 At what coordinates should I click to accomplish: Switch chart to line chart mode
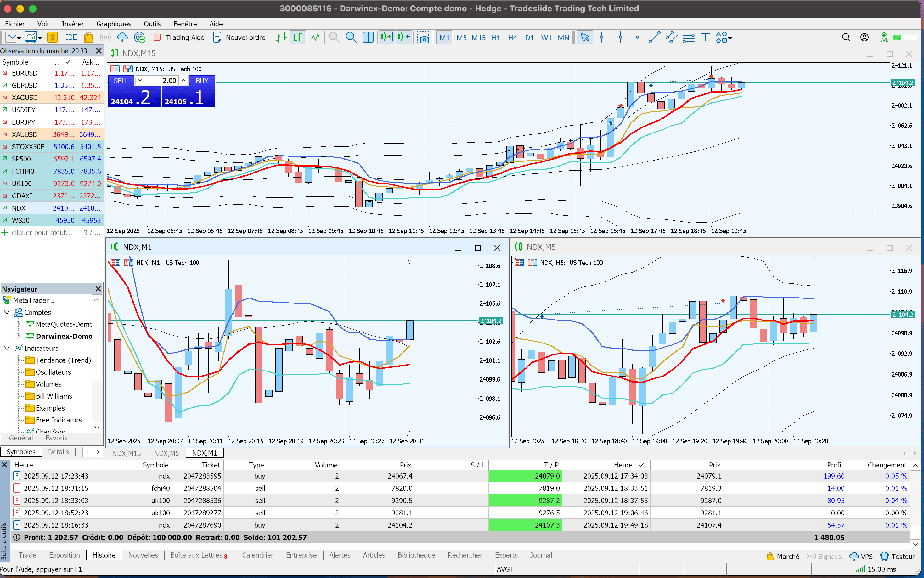[315, 37]
